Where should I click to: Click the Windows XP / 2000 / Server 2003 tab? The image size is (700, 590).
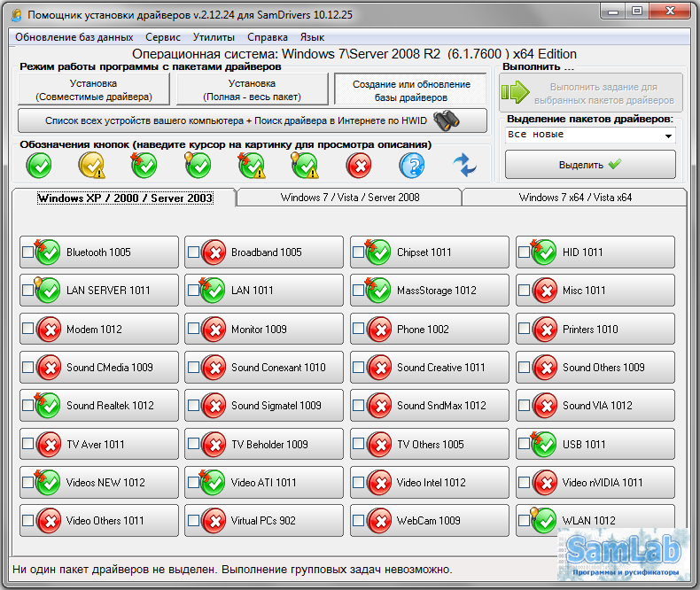[125, 198]
